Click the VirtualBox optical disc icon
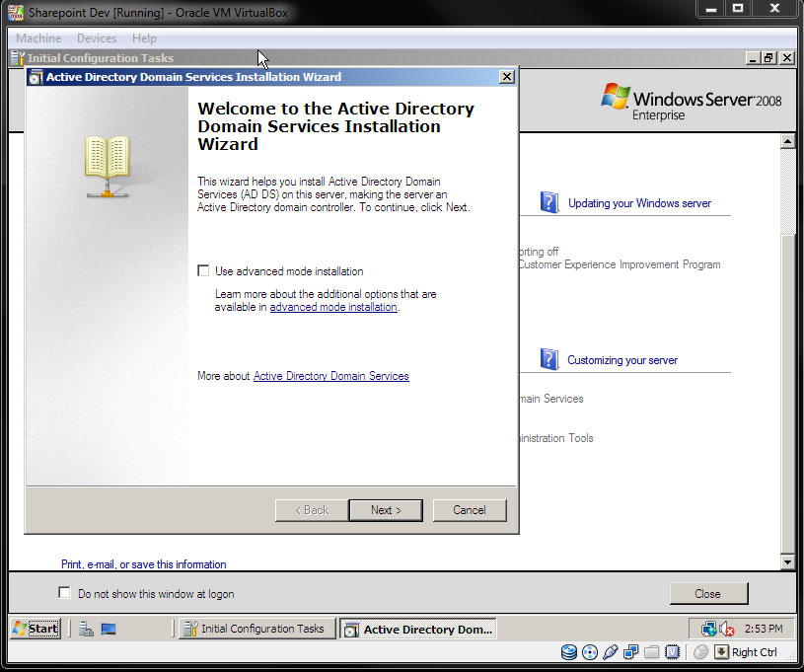Screen dimensions: 804x672 [x=590, y=652]
